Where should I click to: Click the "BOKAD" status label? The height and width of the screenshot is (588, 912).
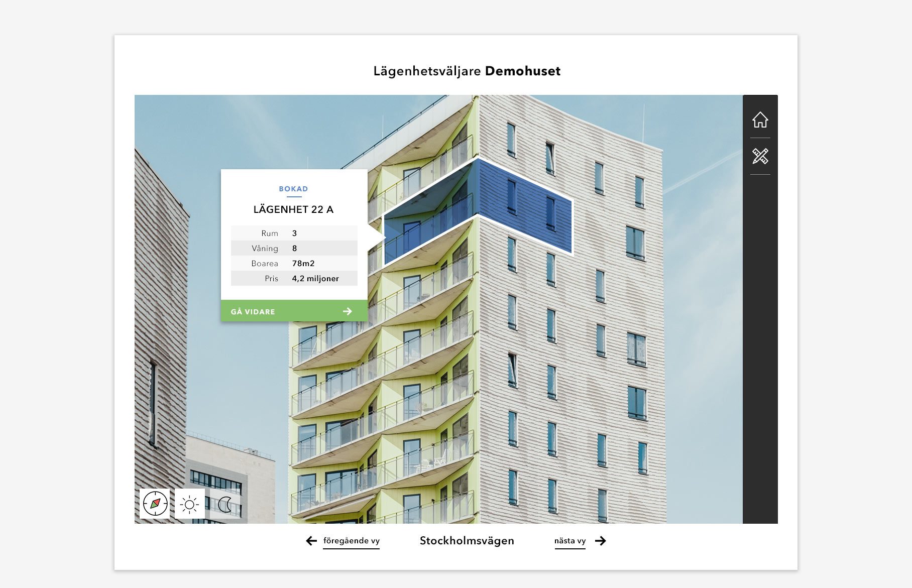293,189
